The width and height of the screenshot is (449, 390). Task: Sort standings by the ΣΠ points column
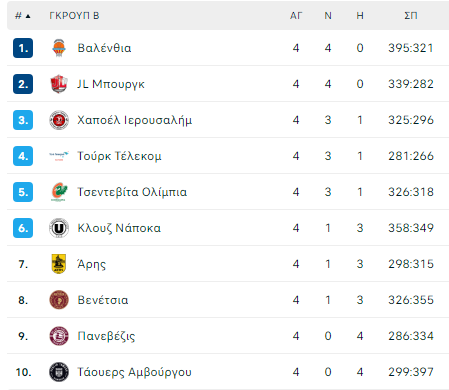(411, 16)
